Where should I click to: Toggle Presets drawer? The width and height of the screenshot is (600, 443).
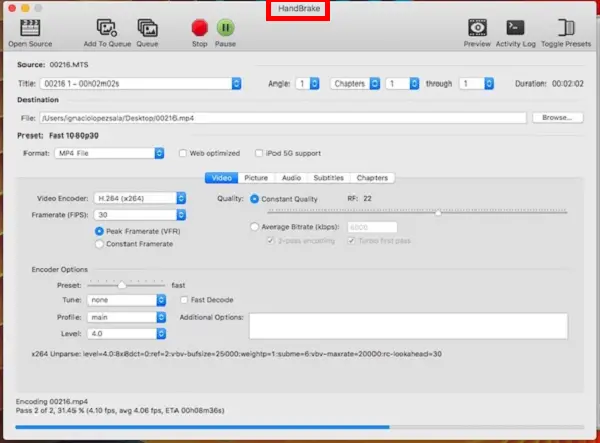tap(566, 28)
